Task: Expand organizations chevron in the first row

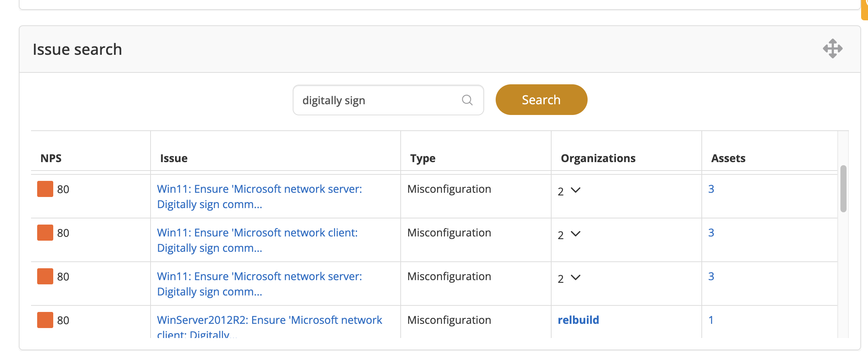Action: (x=575, y=190)
